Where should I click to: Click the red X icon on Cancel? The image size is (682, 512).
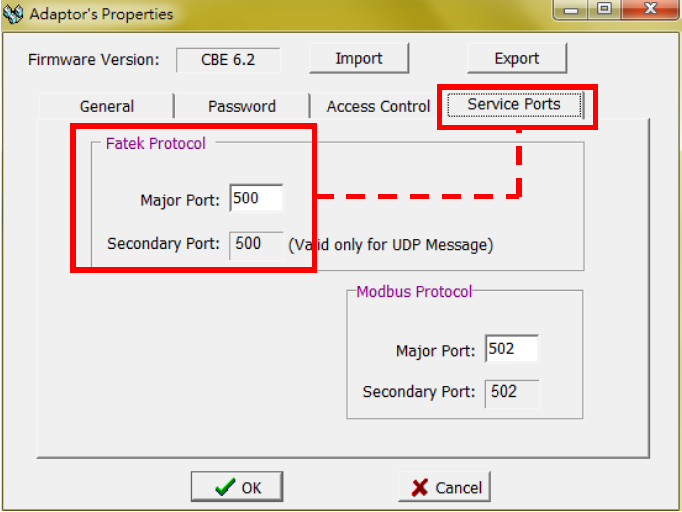coord(420,488)
